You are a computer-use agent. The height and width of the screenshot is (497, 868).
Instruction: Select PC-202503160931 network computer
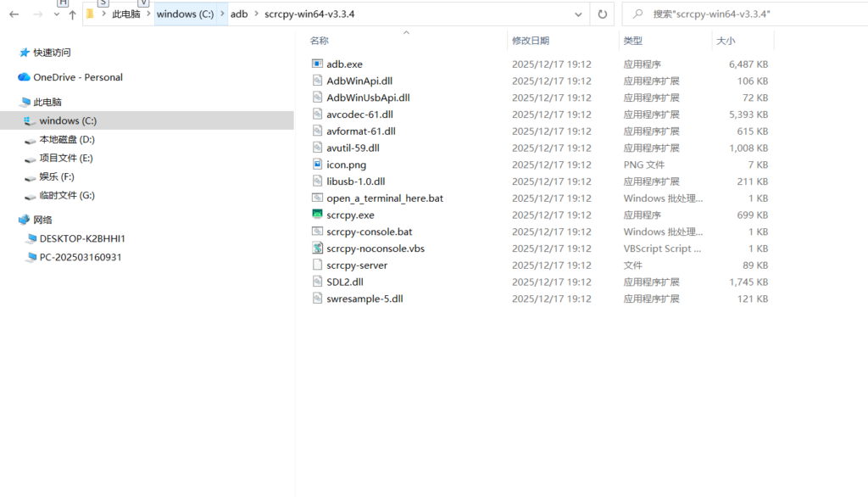[81, 257]
